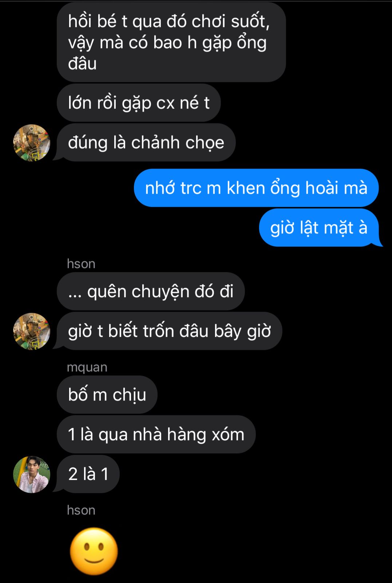Tap the 'giờ t biết trốn đâu bây giờ' bubble
This screenshot has height=583, width=392.
(x=169, y=331)
